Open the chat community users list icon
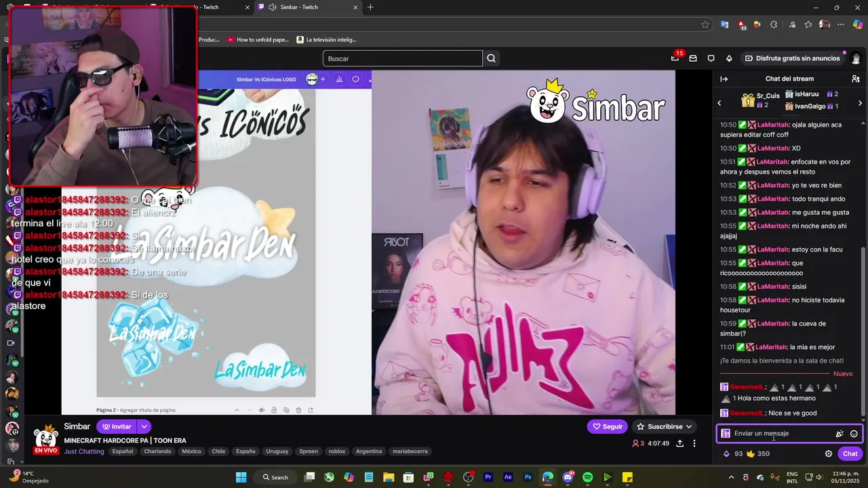Image resolution: width=868 pixels, height=488 pixels. (856, 79)
